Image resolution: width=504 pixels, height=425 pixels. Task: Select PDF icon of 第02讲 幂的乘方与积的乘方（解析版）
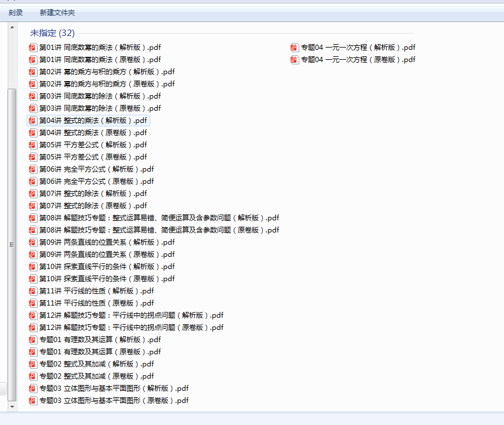(x=33, y=72)
